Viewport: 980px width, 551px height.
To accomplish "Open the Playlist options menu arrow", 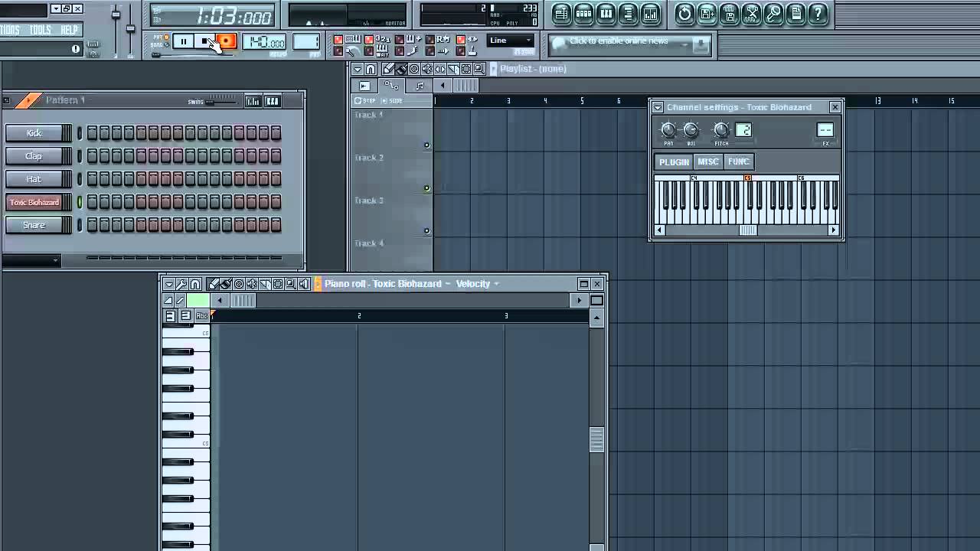I will click(358, 69).
